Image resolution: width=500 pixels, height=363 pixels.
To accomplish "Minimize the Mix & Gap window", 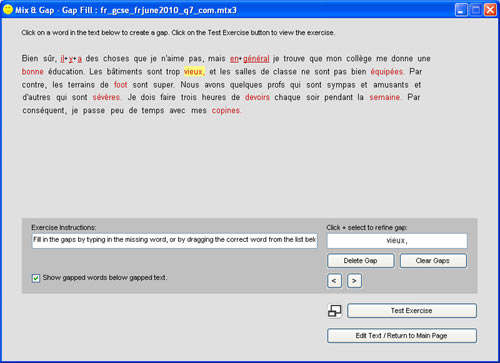I will click(x=461, y=10).
